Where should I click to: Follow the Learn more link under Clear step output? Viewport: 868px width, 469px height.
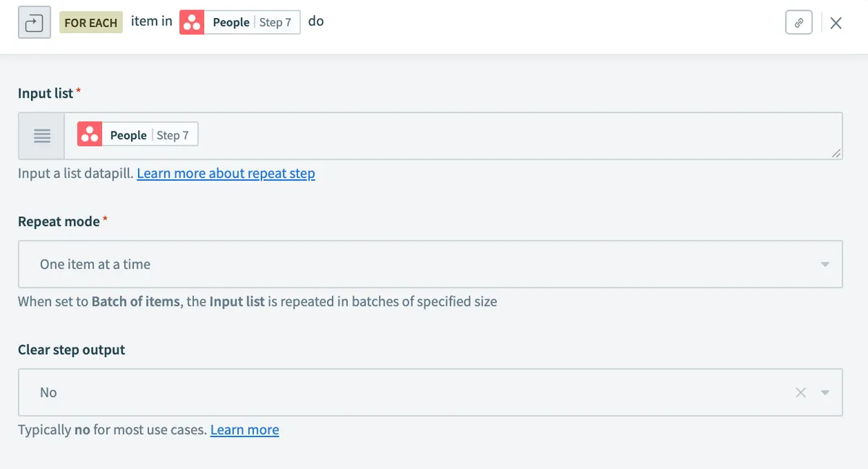(244, 430)
